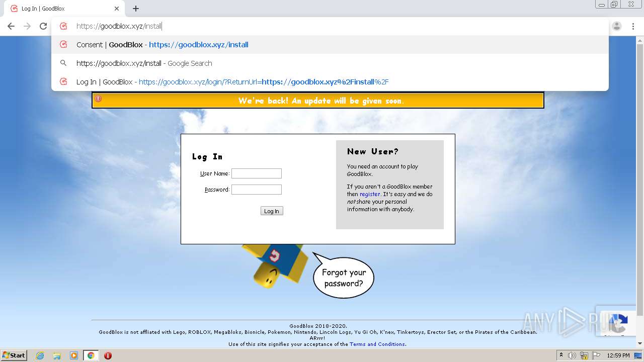Viewport: 644px width, 362px height.
Task: Click the network tray icon
Action: pos(584,355)
